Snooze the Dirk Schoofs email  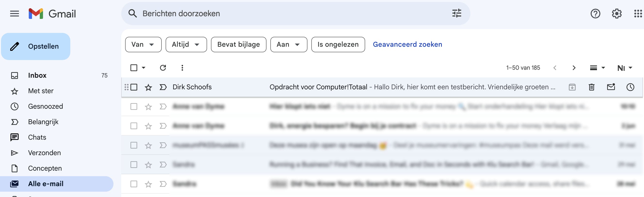tap(630, 87)
